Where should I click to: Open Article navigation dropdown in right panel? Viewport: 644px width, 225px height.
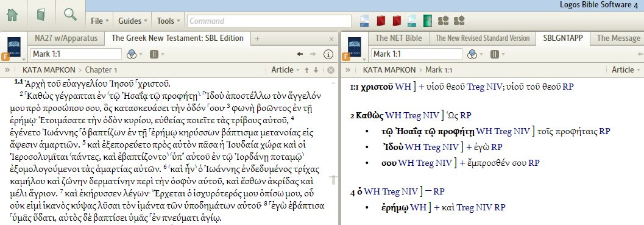(x=626, y=70)
